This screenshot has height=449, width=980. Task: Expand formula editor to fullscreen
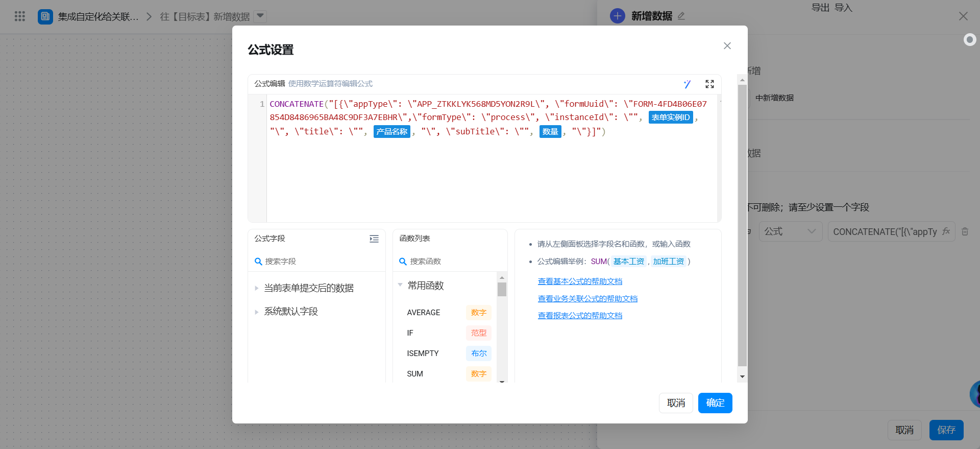[709, 84]
